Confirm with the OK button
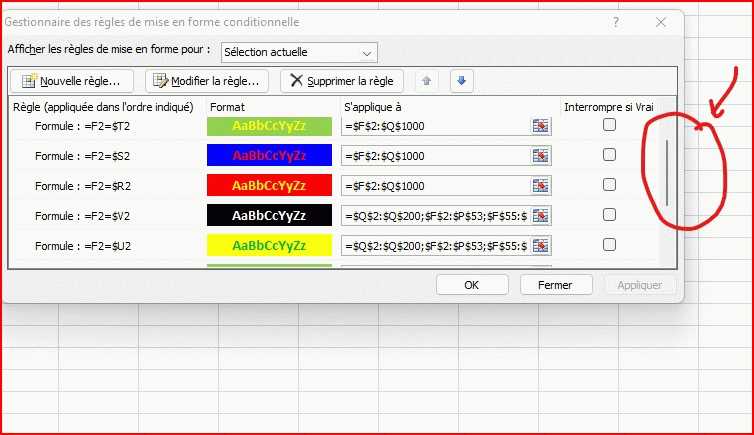 (472, 285)
